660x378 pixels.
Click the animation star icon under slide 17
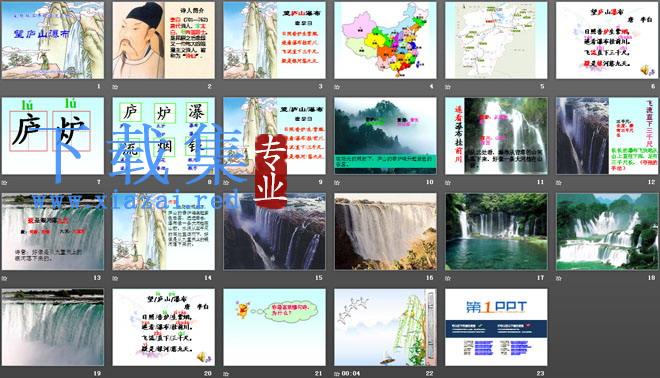pyautogui.click(x=448, y=278)
